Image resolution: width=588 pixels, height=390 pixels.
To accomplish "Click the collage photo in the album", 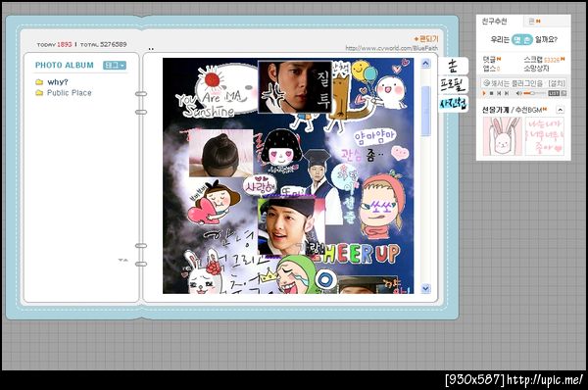I will pos(288,175).
